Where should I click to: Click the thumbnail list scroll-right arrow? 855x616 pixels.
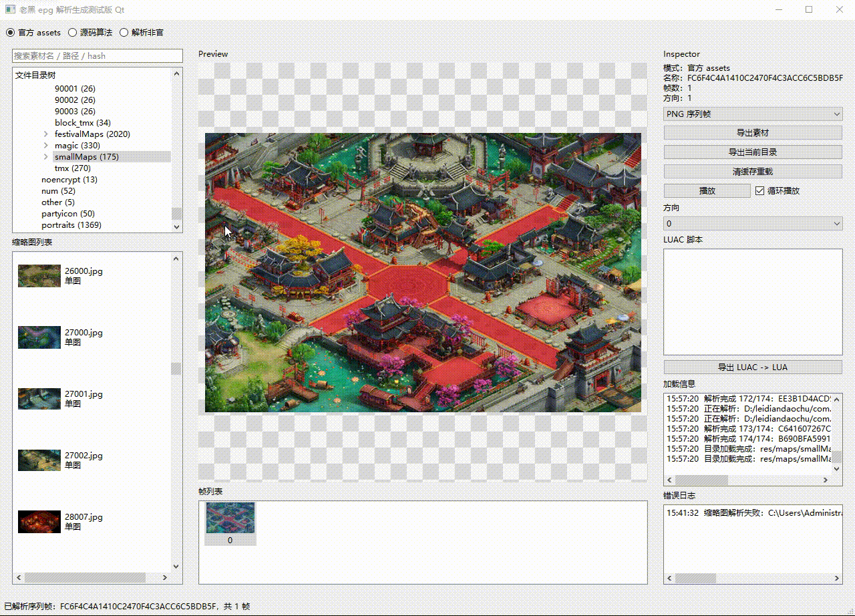(165, 578)
